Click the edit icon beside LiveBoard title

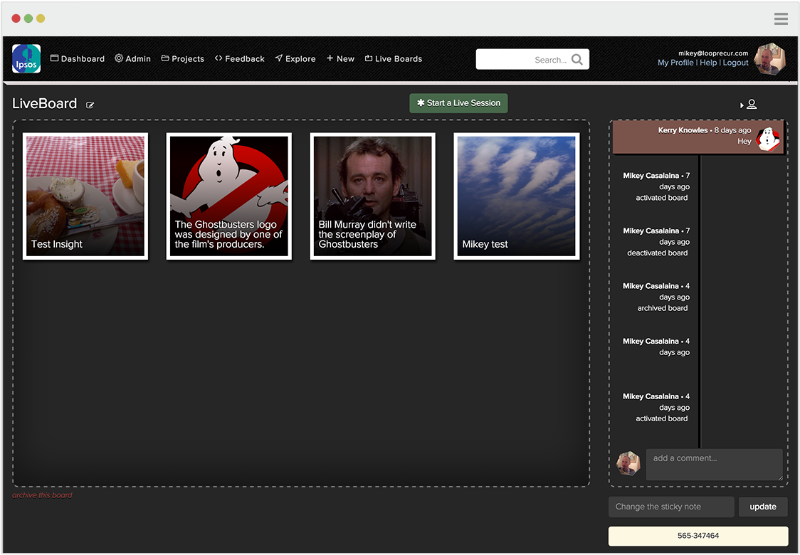click(x=90, y=105)
